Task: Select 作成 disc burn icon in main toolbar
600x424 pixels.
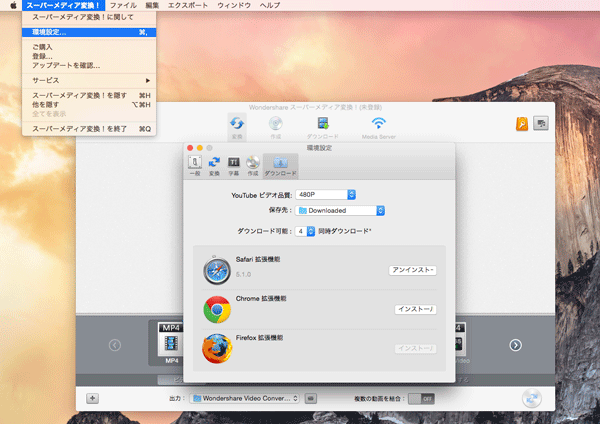Action: tap(276, 127)
